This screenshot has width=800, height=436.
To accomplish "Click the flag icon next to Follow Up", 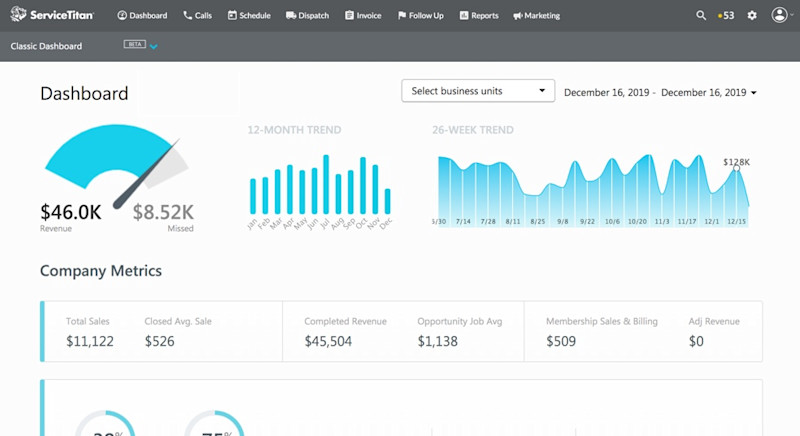I will click(x=402, y=15).
